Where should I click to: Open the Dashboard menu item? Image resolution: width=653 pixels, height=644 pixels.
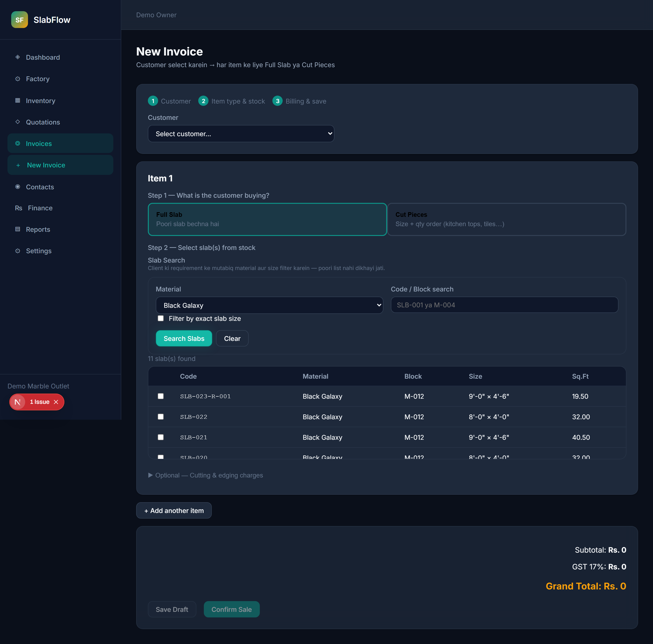click(60, 57)
